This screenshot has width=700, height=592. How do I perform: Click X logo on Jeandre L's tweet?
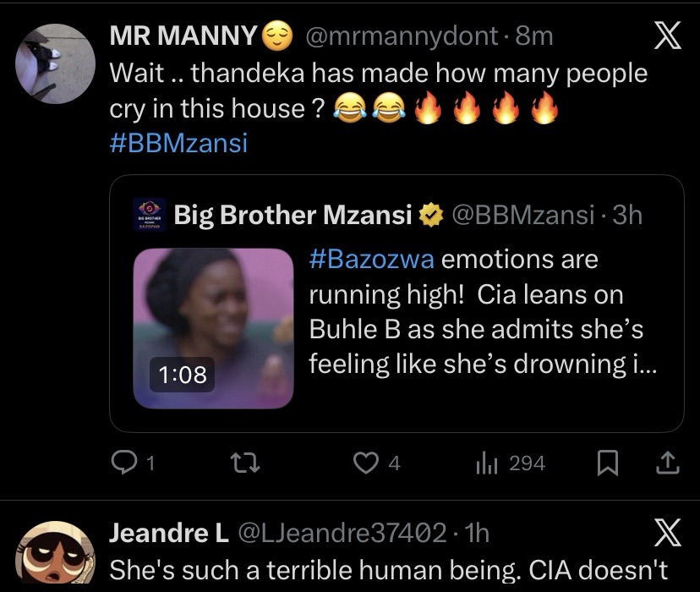pos(668,534)
